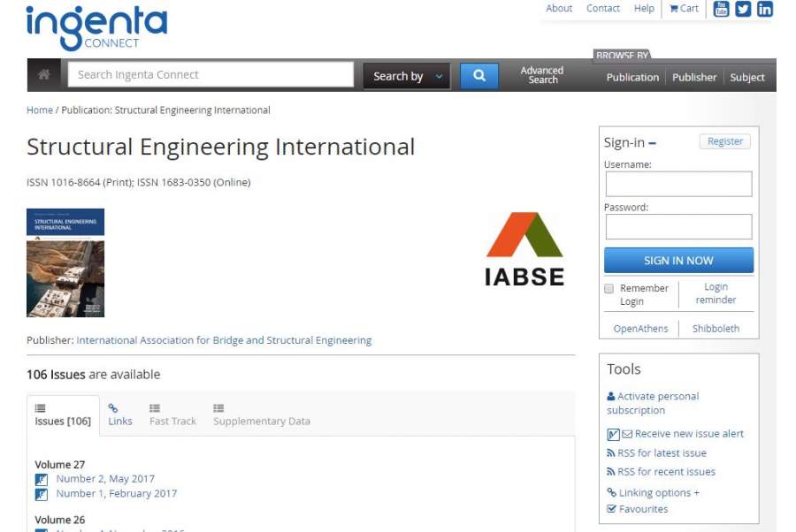Click the person icon for personal subscription
Viewport: 796px width, 532px height.
point(611,397)
